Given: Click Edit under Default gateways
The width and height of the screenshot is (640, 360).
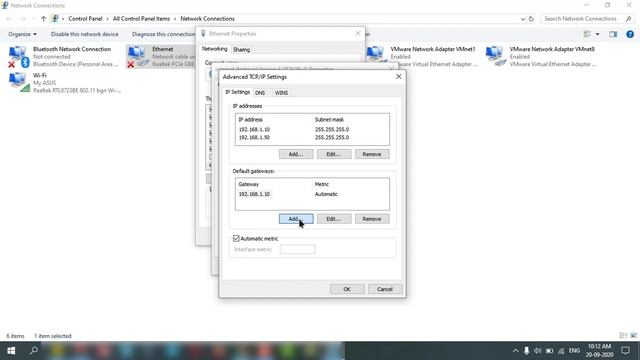Looking at the screenshot, I should click(334, 219).
